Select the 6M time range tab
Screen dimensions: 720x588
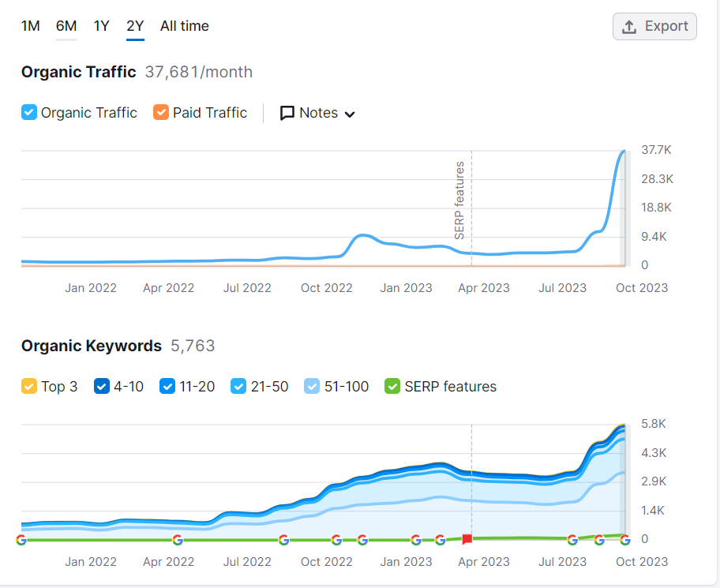pyautogui.click(x=66, y=26)
